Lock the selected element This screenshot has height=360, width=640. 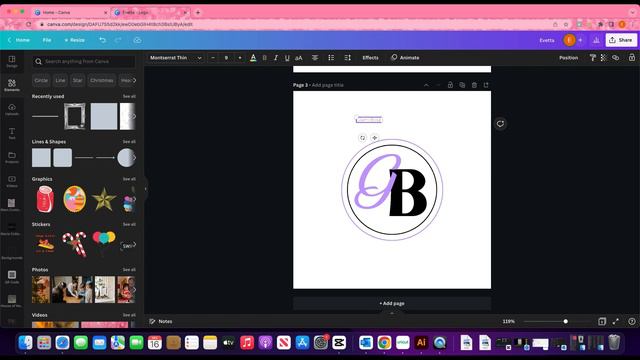coord(632,58)
